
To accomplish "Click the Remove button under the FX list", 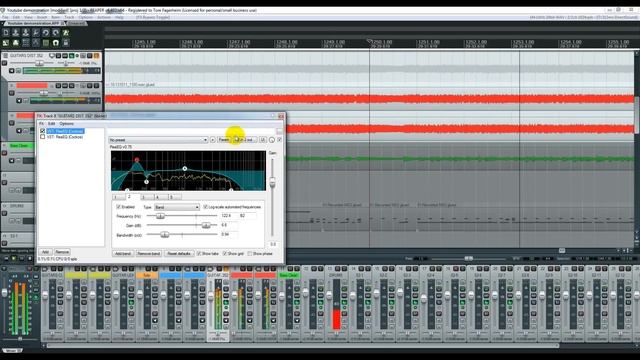I will point(62,252).
